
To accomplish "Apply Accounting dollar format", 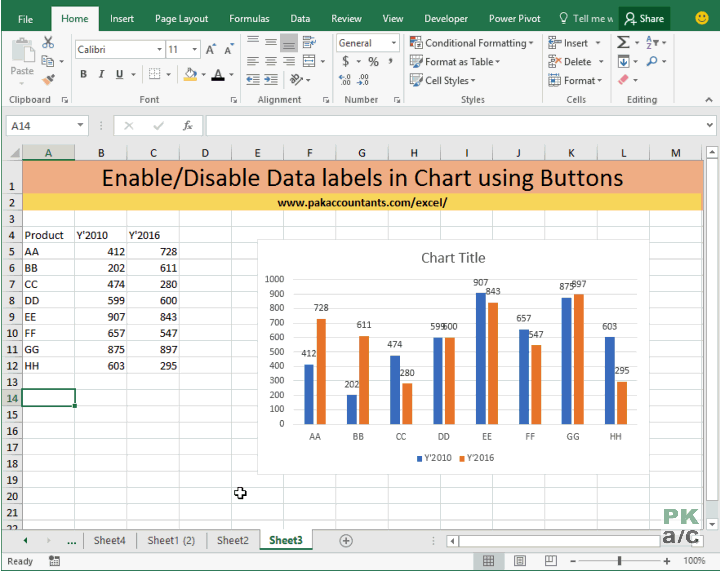I will pyautogui.click(x=345, y=61).
